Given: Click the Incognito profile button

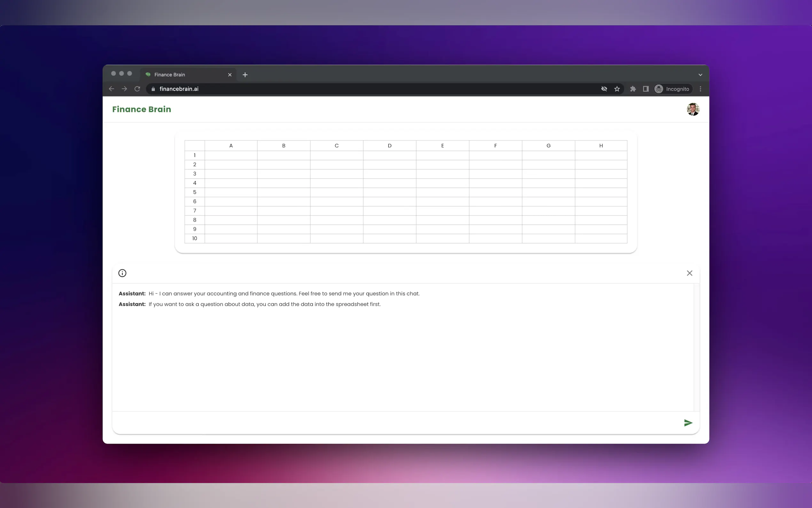Looking at the screenshot, I should click(672, 89).
